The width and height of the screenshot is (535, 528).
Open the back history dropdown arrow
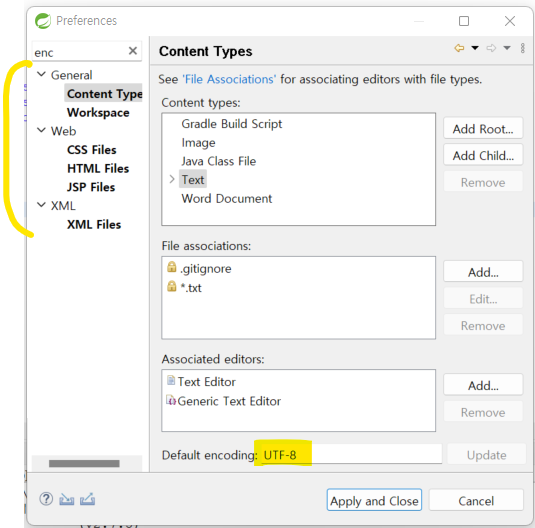[475, 48]
